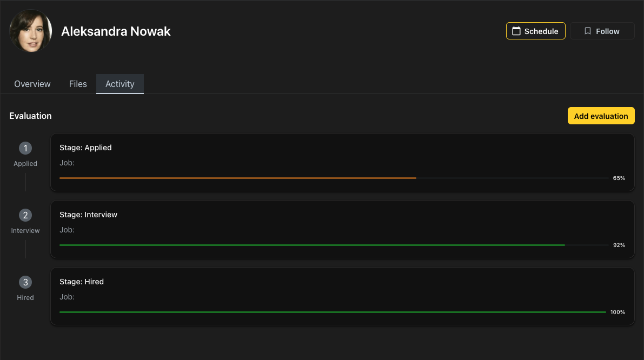Switch to the Overview tab
This screenshot has height=360, width=644.
32,84
